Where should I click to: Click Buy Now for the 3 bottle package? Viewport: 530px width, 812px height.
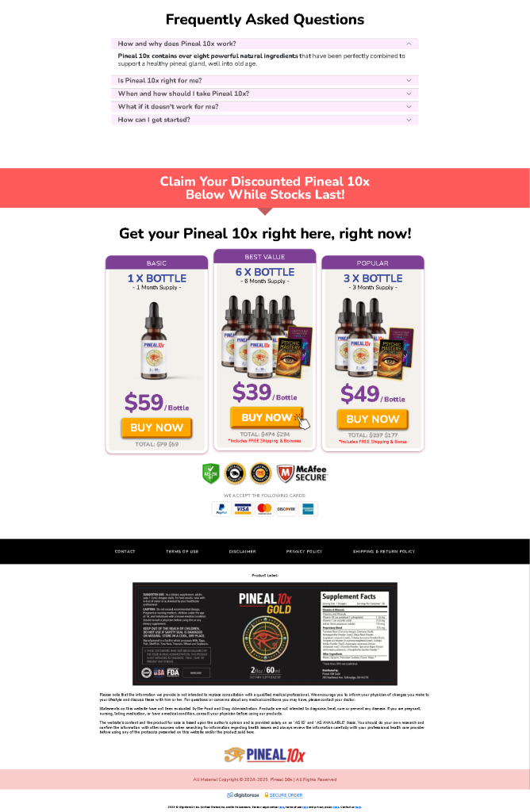click(372, 419)
